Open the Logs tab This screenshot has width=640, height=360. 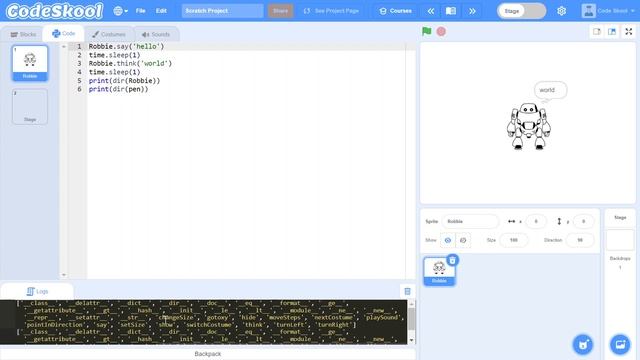coord(37,291)
